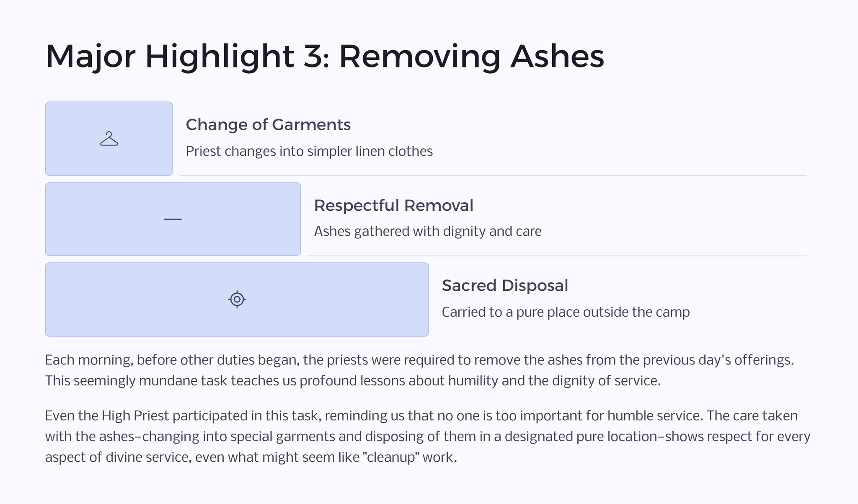Viewport: 858px width, 504px height.
Task: Click the 'Change of Garments' heading
Action: 268,125
